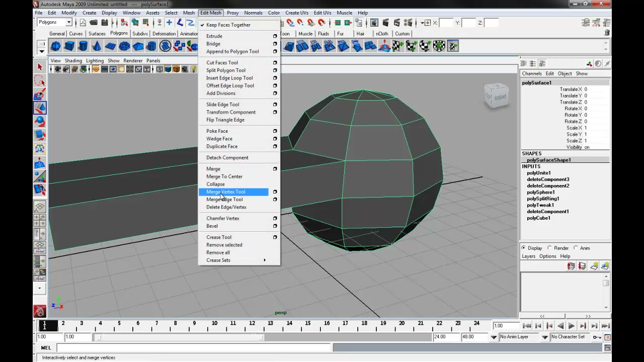
Task: Click the Save scene icon
Action: [x=105, y=23]
